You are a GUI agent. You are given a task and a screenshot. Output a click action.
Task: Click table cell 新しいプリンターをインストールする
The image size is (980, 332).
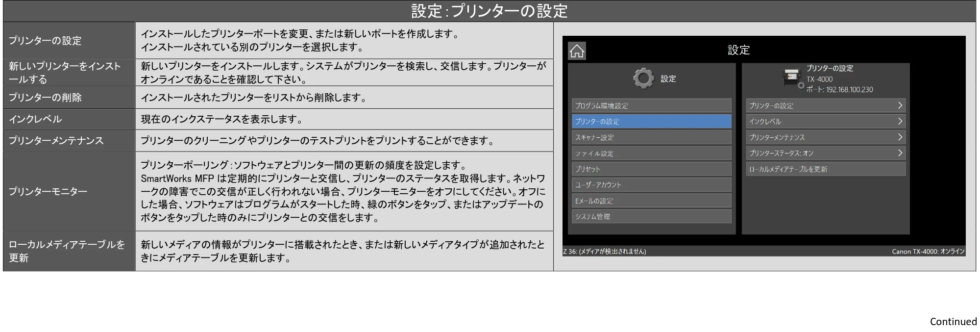69,73
